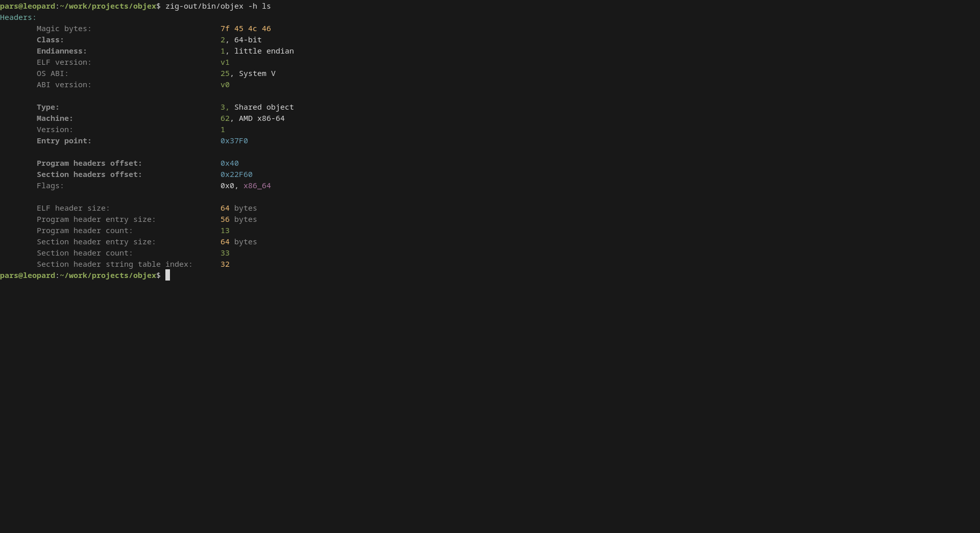Select the 'Magic bytes:' label

point(64,29)
